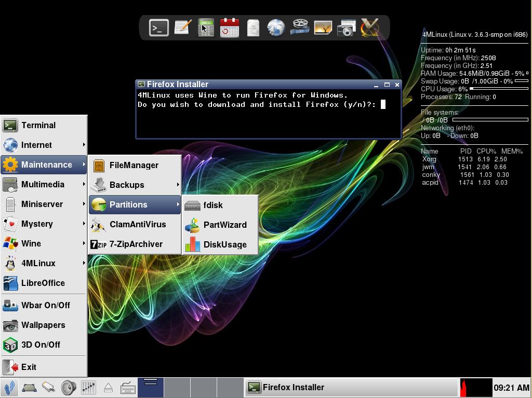The image size is (532, 398).
Task: Click the Firefox Installer taskbar button
Action: coord(351,387)
